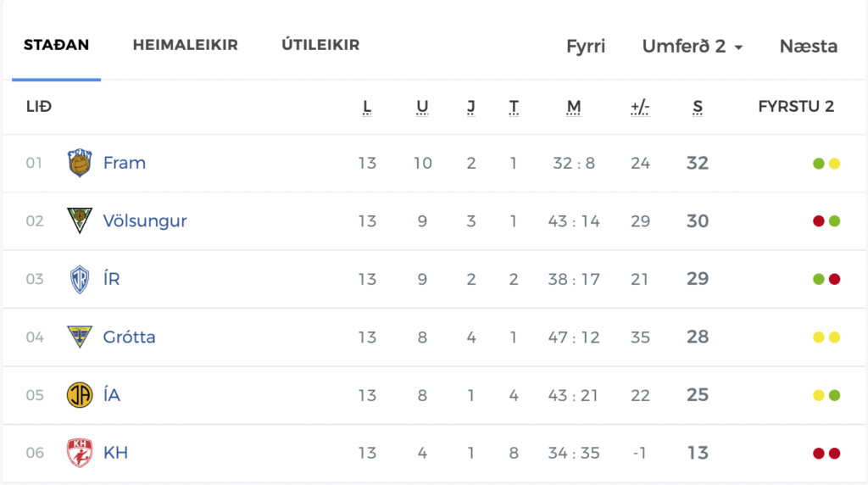Select the Staðan tab
Image resolution: width=868 pixels, height=485 pixels.
pyautogui.click(x=57, y=45)
